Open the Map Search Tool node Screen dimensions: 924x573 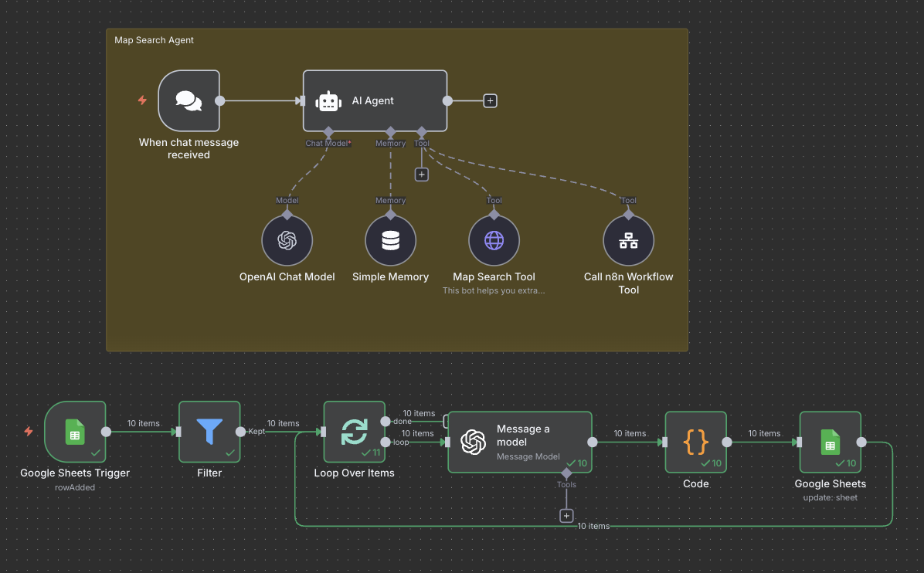(493, 239)
